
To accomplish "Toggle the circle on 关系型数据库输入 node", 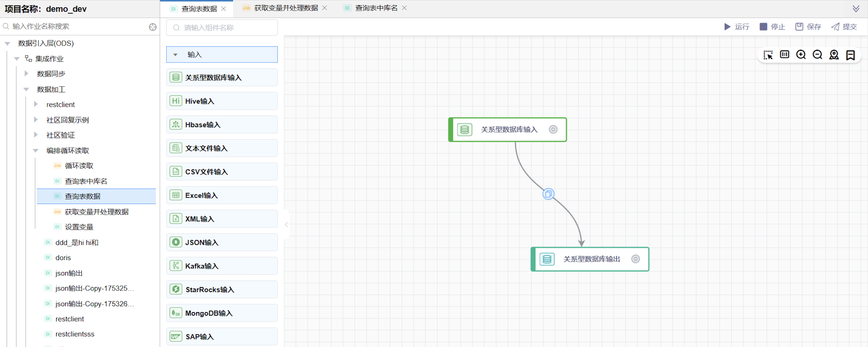I will (553, 130).
